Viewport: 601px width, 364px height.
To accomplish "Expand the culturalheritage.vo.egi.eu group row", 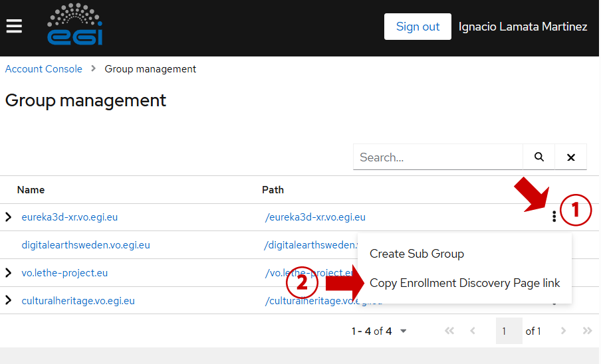I will (x=9, y=301).
